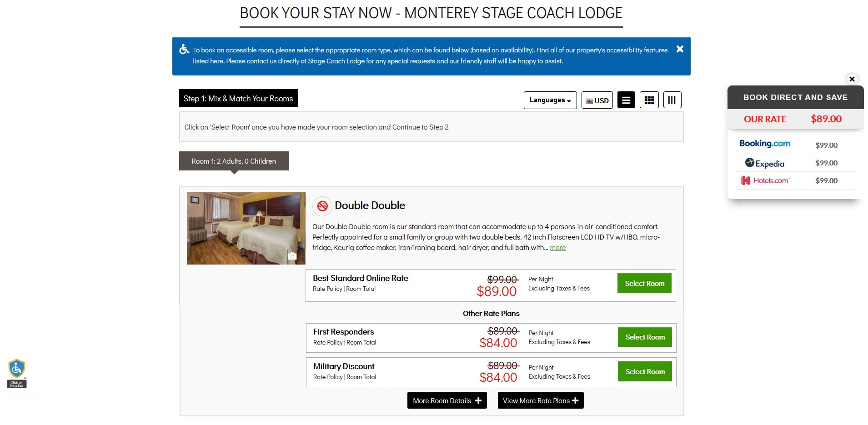Open the USD currency selector

click(597, 100)
